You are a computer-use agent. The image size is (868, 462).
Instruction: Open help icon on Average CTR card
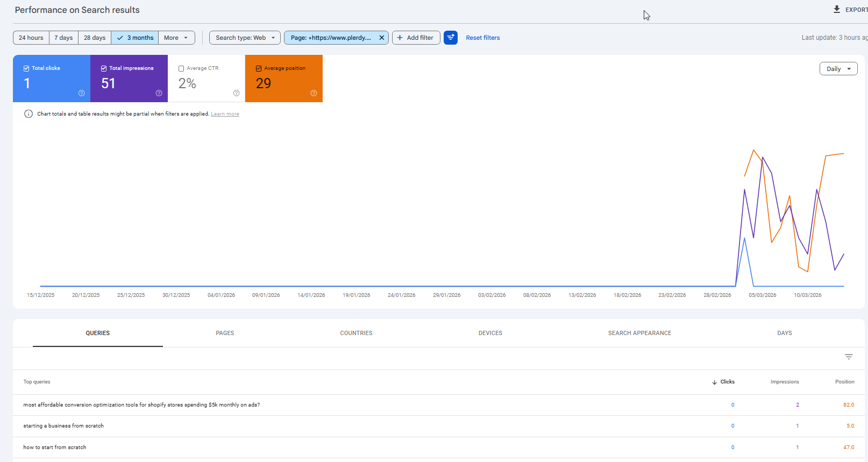[237, 93]
